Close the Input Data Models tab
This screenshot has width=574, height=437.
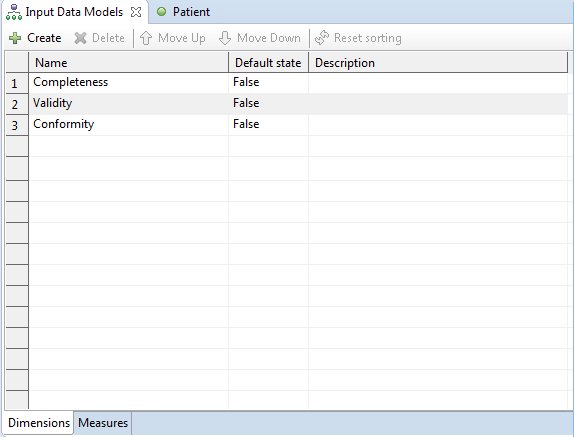(x=136, y=12)
